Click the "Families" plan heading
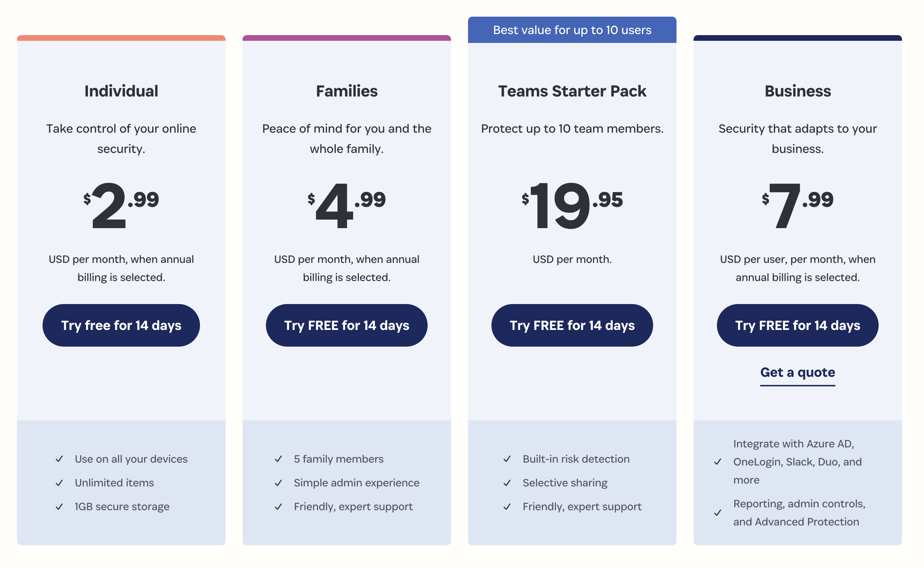 click(346, 91)
